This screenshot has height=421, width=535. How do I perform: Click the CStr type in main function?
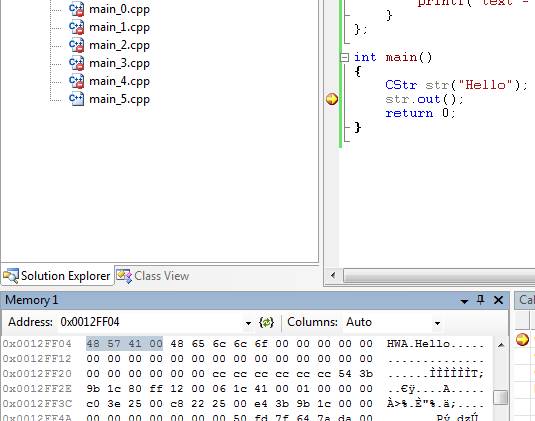[x=401, y=85]
